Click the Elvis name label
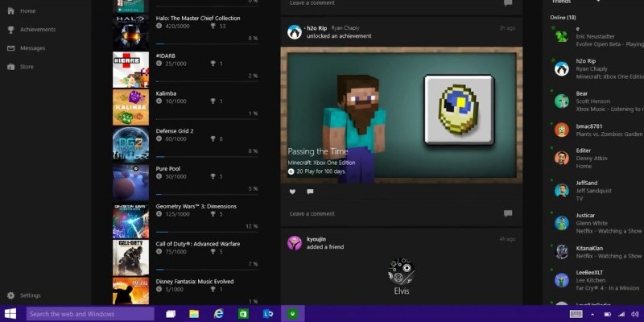 point(401,291)
